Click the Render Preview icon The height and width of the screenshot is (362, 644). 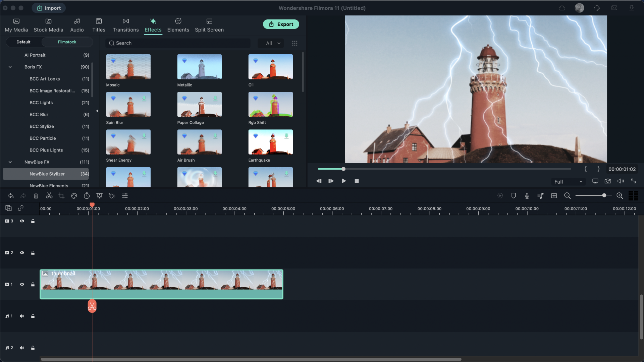[500, 196]
